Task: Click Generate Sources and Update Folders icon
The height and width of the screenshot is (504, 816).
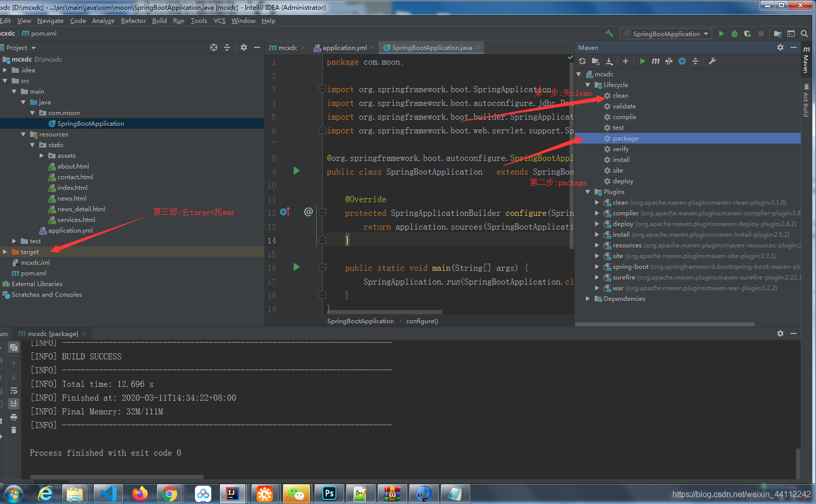Action: [596, 61]
